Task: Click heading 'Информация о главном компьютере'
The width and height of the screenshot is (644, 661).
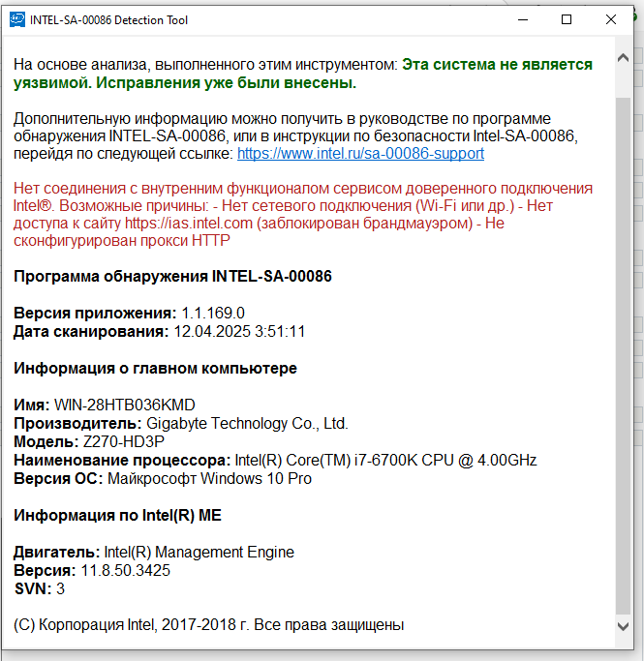Action: click(155, 369)
